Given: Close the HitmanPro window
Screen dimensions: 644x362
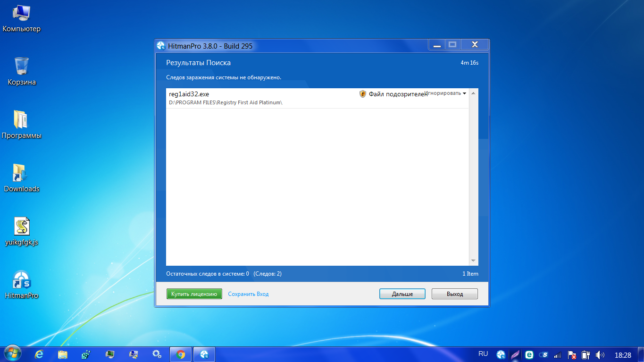Looking at the screenshot, I should pyautogui.click(x=475, y=45).
